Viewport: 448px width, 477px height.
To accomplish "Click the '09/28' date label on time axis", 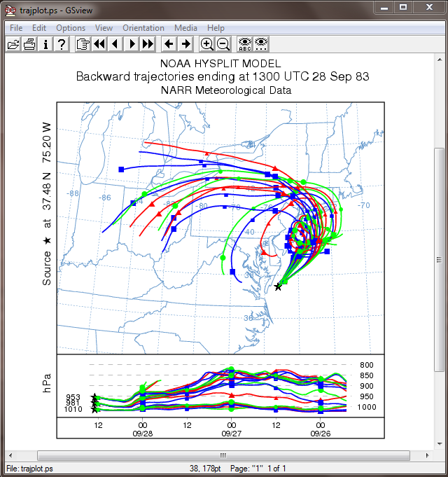I will pyautogui.click(x=143, y=434).
